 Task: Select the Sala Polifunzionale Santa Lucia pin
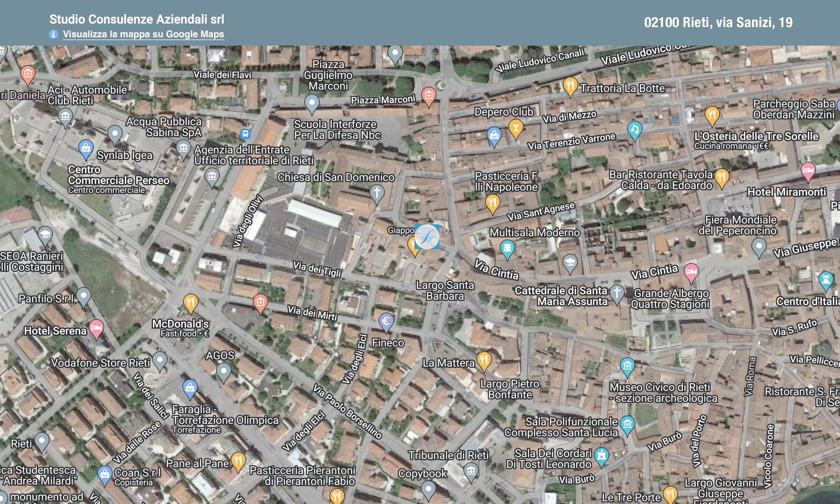tap(627, 425)
